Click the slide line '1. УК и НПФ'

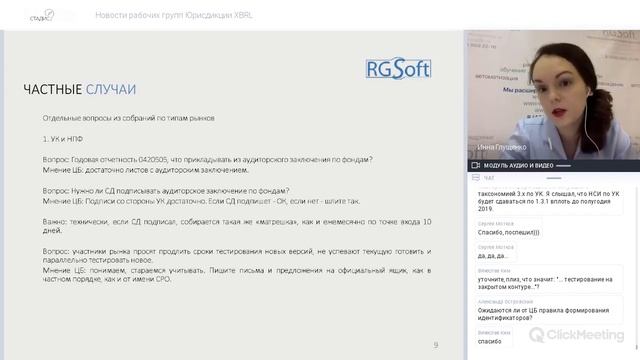pyautogui.click(x=63, y=139)
